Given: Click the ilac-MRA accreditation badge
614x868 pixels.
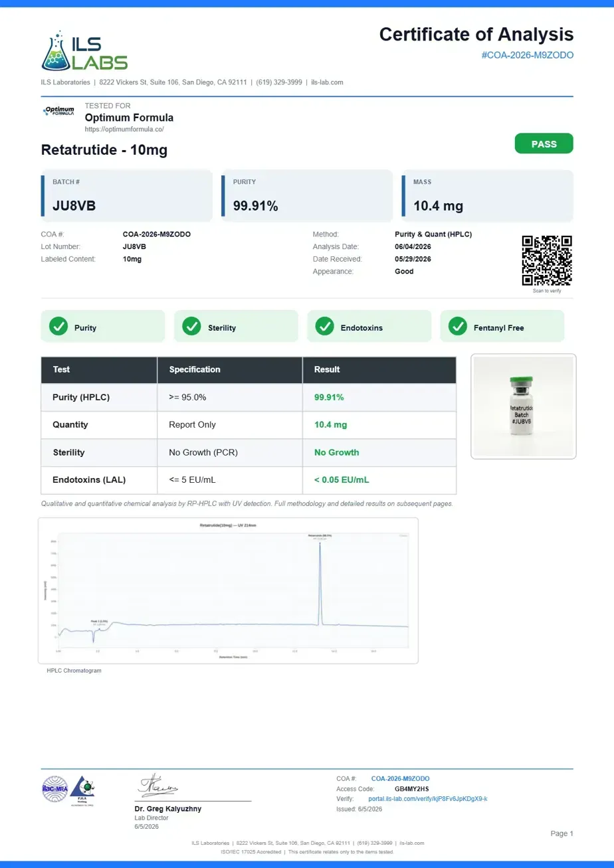Looking at the screenshot, I should [x=55, y=788].
